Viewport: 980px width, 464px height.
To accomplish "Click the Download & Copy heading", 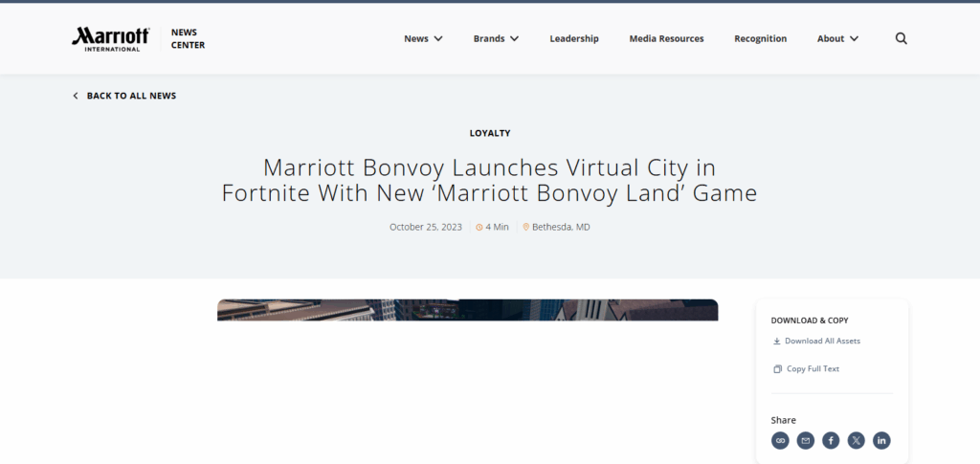I will 810,320.
